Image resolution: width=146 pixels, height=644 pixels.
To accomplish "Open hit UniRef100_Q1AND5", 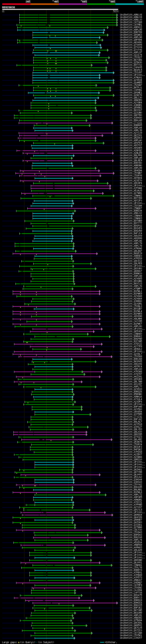I will coord(131,83).
